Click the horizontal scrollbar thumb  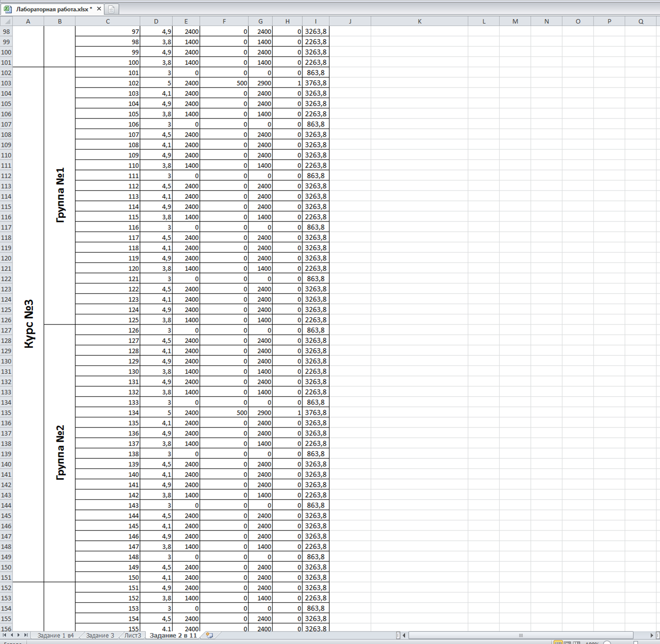click(521, 635)
